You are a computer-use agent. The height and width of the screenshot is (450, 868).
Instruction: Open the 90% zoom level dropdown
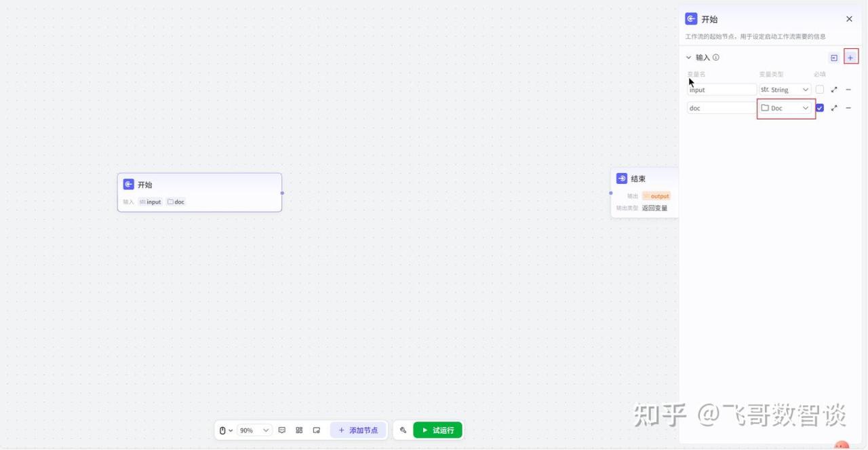tap(254, 430)
